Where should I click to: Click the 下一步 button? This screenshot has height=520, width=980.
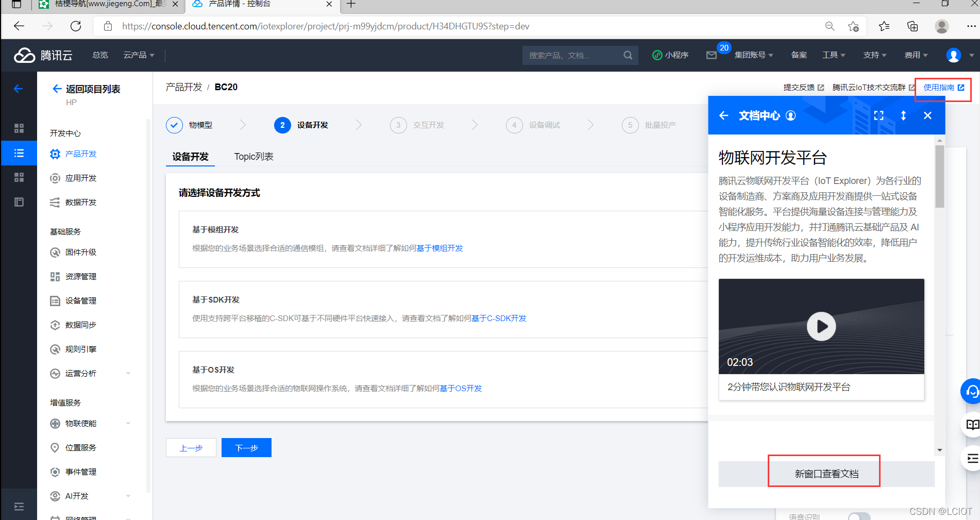(246, 447)
